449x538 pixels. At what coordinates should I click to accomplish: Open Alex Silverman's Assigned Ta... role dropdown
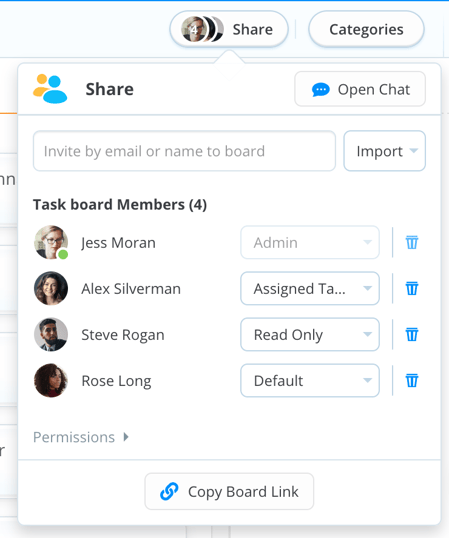[x=310, y=289]
